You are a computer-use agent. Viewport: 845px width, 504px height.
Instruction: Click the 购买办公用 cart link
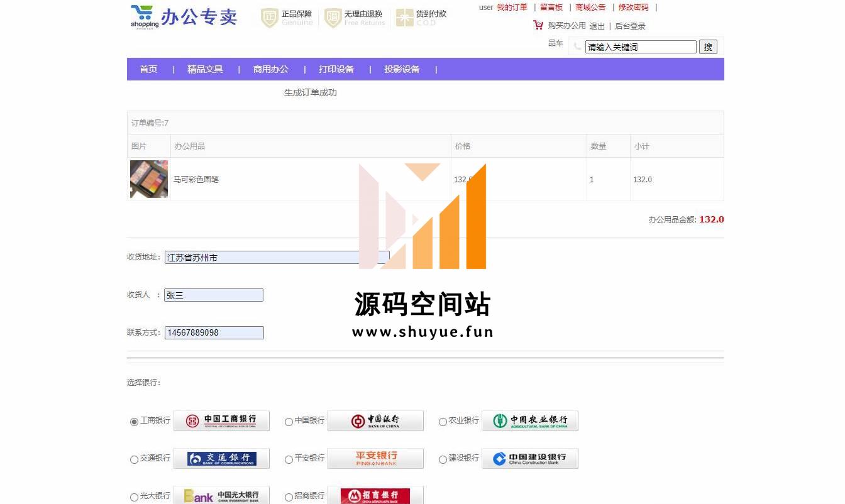566,26
